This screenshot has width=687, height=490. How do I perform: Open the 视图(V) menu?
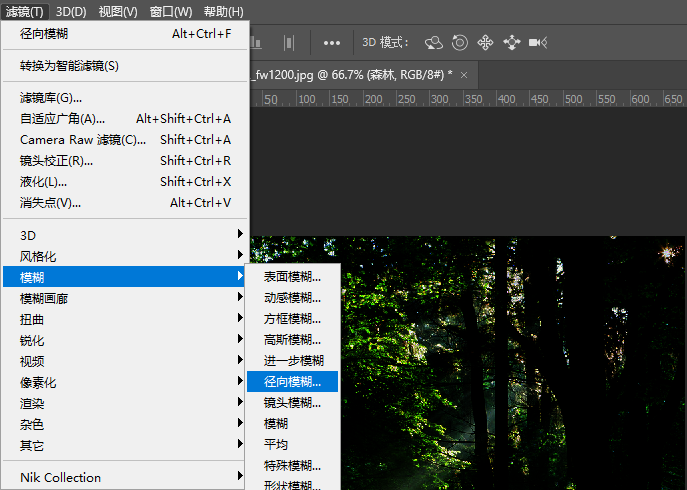coord(118,11)
